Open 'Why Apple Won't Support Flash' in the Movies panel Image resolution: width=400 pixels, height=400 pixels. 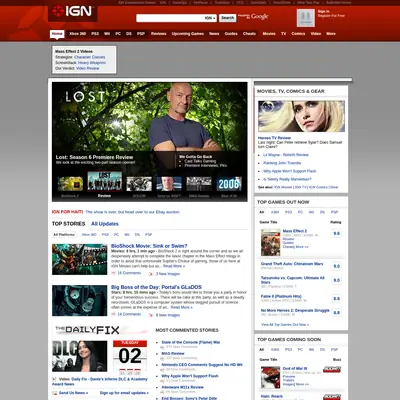pyautogui.click(x=290, y=171)
